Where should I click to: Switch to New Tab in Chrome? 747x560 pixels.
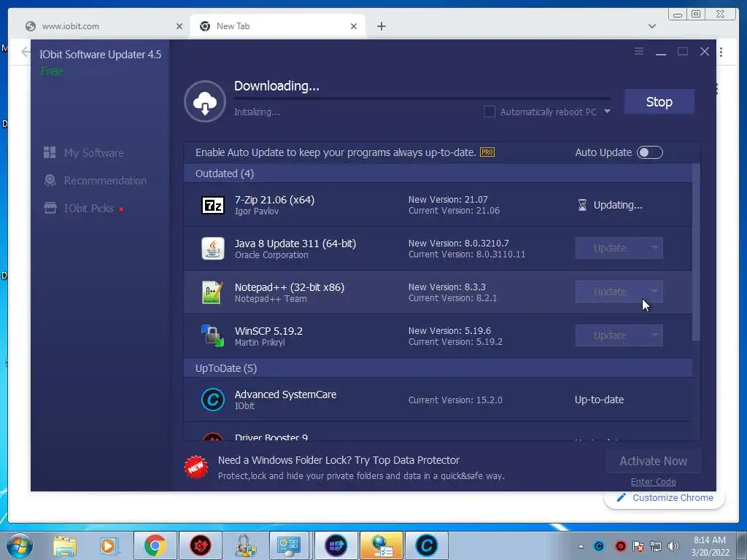(278, 26)
